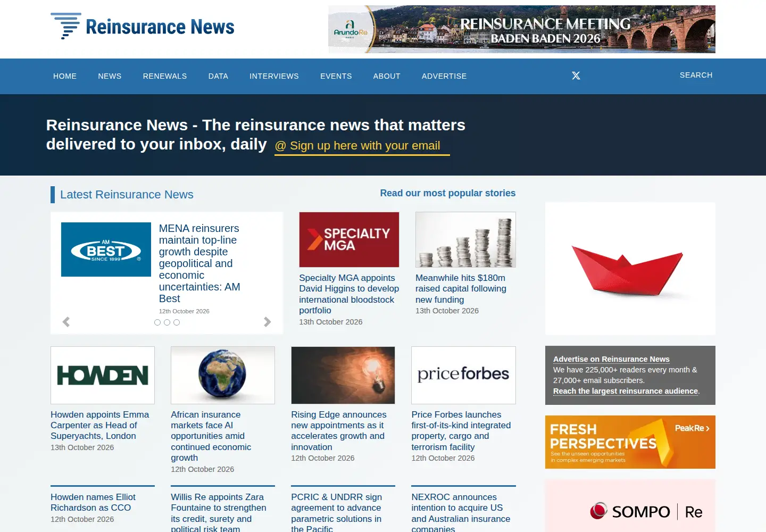Image resolution: width=766 pixels, height=532 pixels.
Task: Open the X (Twitter) social icon
Action: tap(576, 76)
